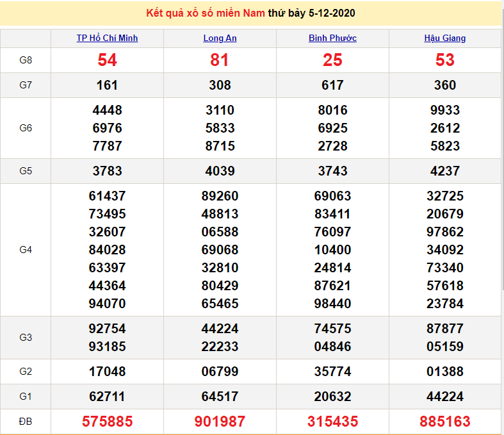Select G2 result 01388
This screenshot has height=435, width=504.
444,372
